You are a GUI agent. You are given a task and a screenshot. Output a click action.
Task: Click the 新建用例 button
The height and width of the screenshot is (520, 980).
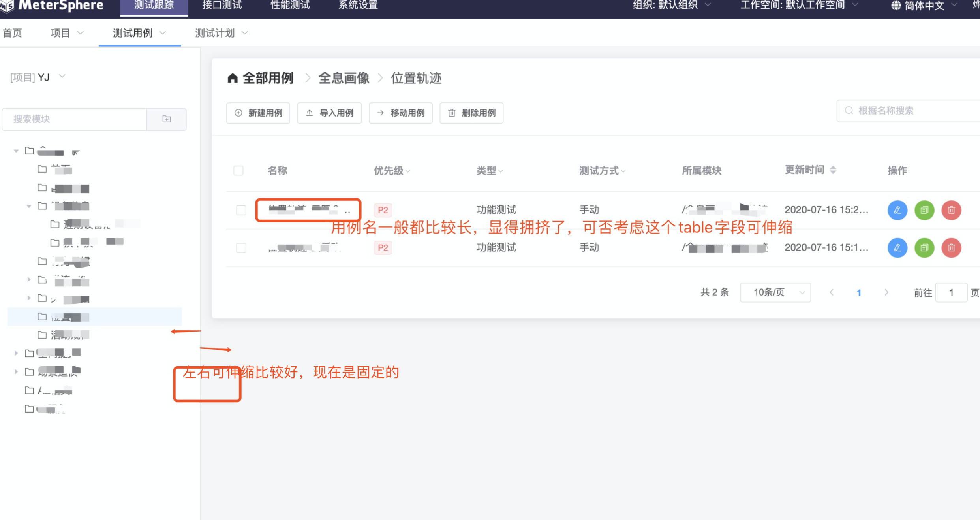point(258,113)
